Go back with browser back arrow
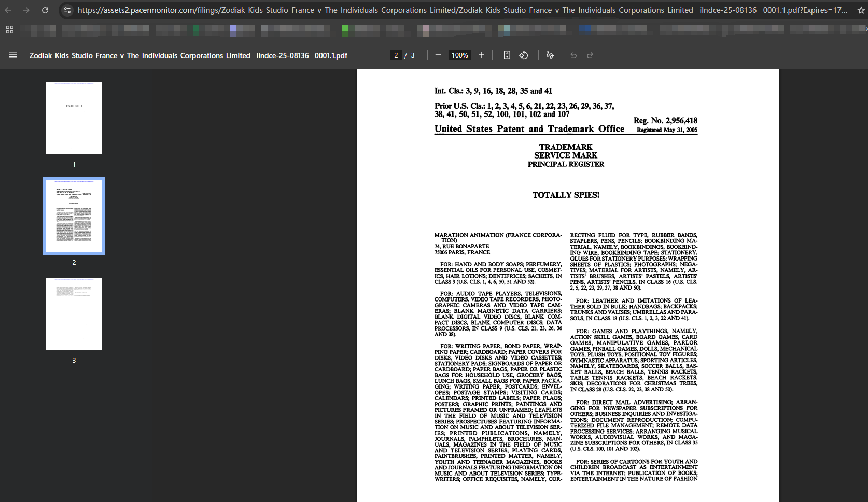This screenshot has width=868, height=502. coord(8,10)
